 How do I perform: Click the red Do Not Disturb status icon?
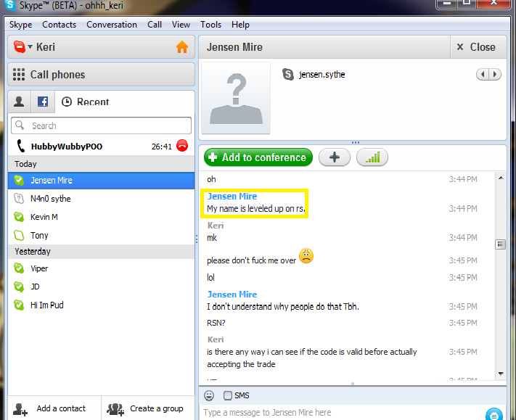[20, 46]
